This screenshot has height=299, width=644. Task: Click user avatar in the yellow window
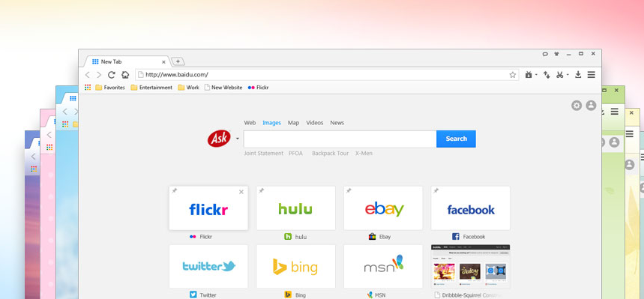point(630,165)
